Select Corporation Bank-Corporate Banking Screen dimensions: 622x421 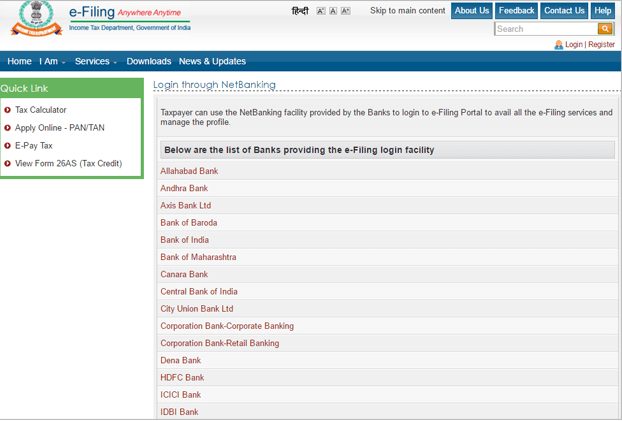click(227, 326)
